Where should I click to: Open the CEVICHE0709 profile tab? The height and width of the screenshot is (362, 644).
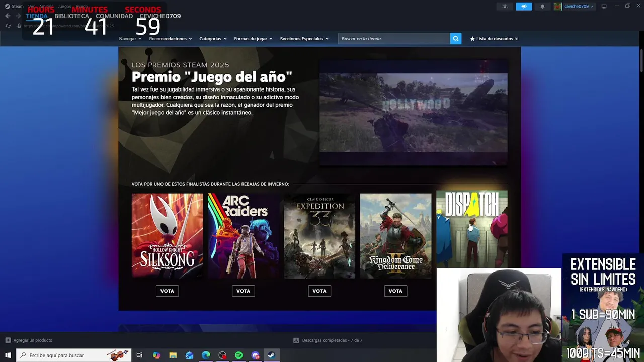click(160, 16)
